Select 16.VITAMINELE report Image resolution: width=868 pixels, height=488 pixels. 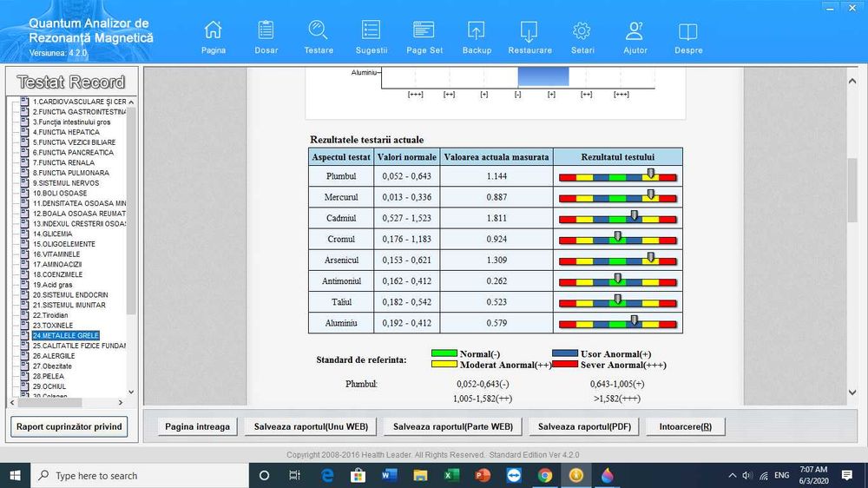tap(56, 254)
